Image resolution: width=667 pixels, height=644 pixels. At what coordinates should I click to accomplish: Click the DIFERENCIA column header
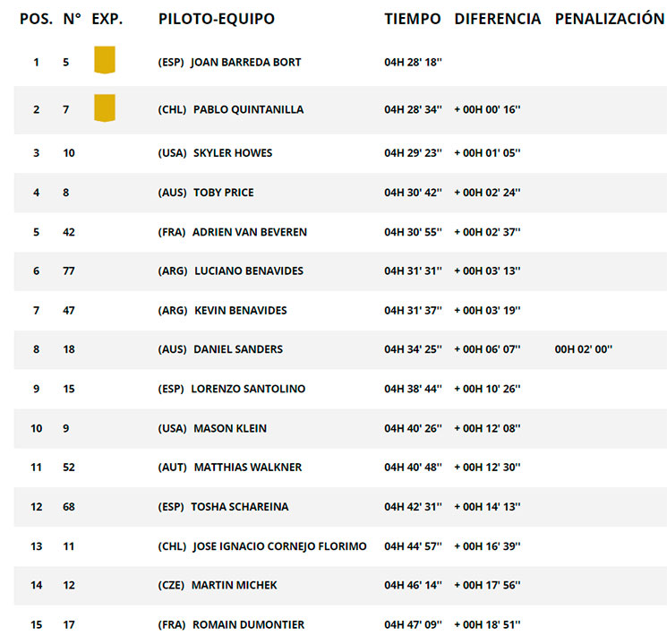click(x=497, y=19)
